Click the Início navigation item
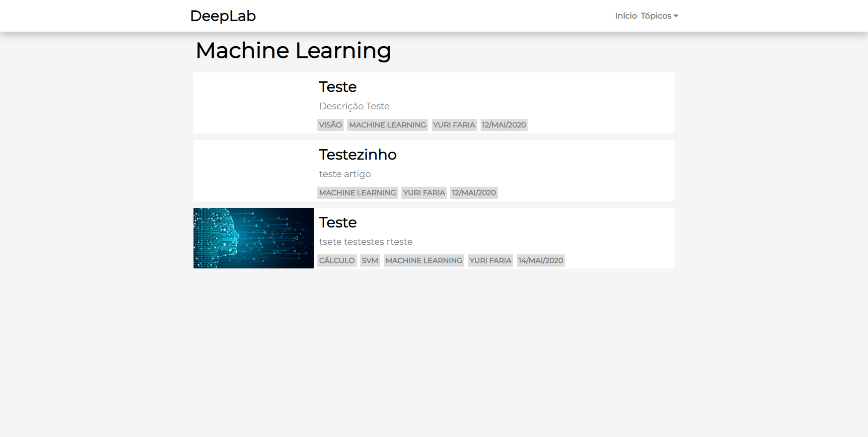Image resolution: width=868 pixels, height=437 pixels. click(x=626, y=16)
